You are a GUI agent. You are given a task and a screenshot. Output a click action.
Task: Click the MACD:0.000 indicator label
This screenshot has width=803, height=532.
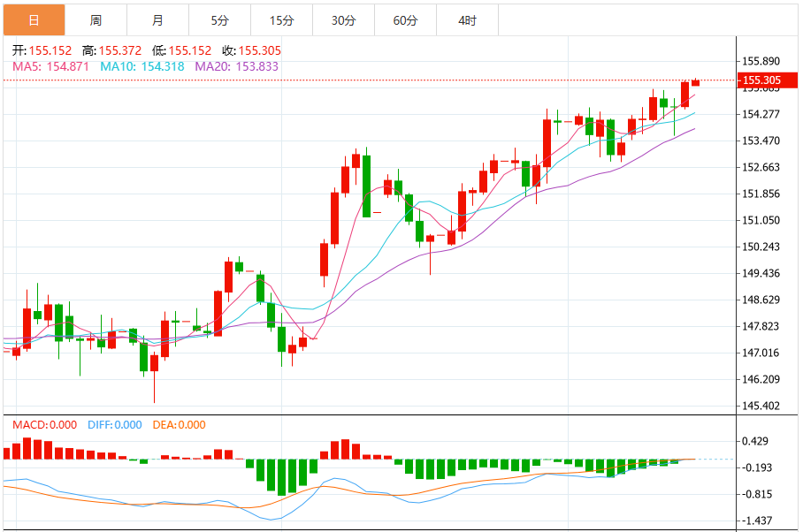[x=44, y=424]
